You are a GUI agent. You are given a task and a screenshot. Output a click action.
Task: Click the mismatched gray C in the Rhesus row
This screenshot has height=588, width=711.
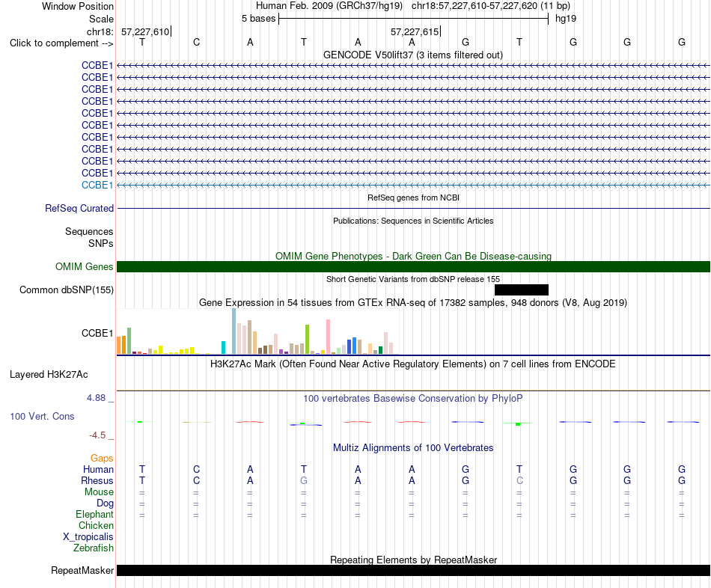[519, 480]
